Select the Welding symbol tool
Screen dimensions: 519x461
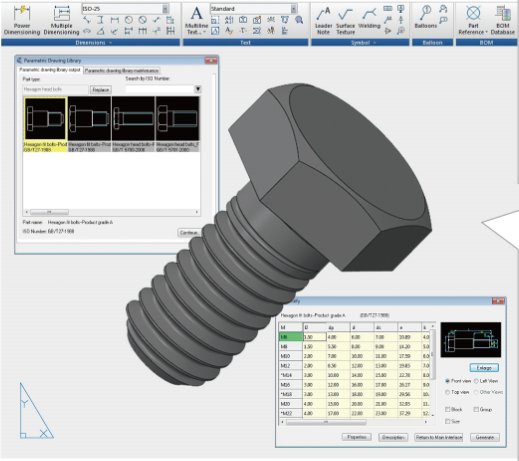tap(369, 19)
